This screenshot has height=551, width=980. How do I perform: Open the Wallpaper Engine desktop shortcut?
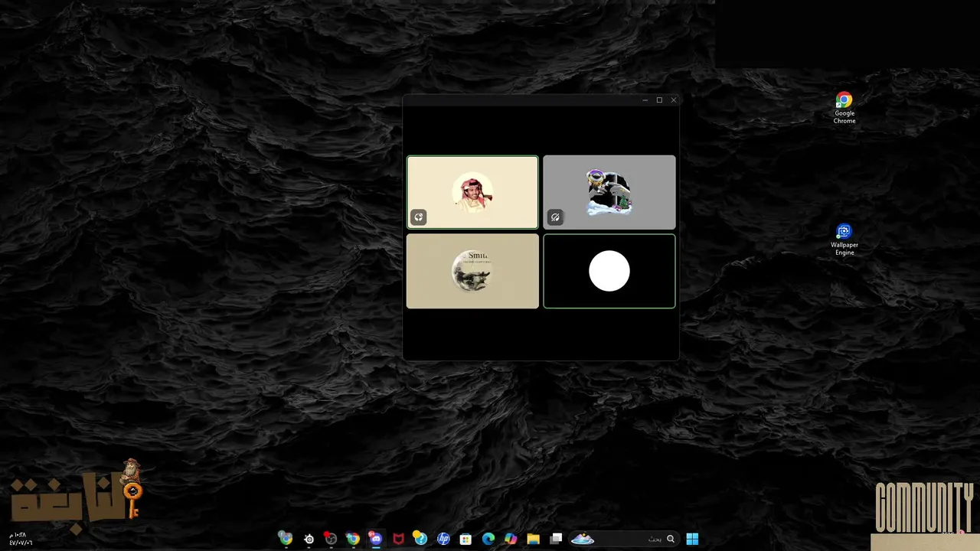(844, 240)
